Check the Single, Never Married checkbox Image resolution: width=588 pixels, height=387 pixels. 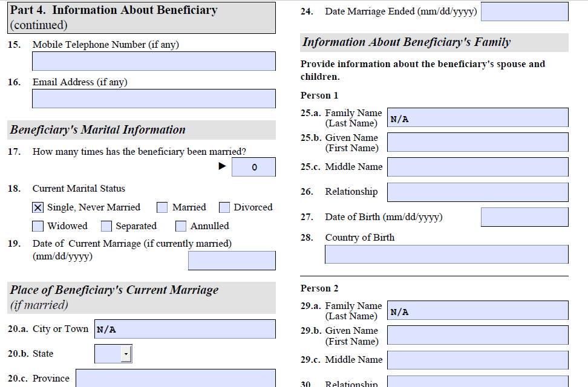tap(38, 207)
